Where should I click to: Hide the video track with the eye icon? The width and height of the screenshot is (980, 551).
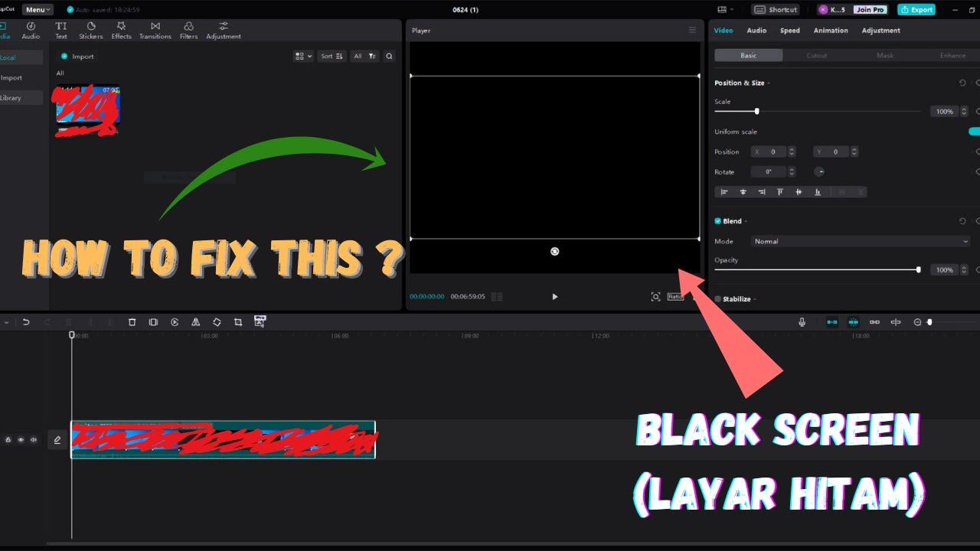(x=21, y=440)
